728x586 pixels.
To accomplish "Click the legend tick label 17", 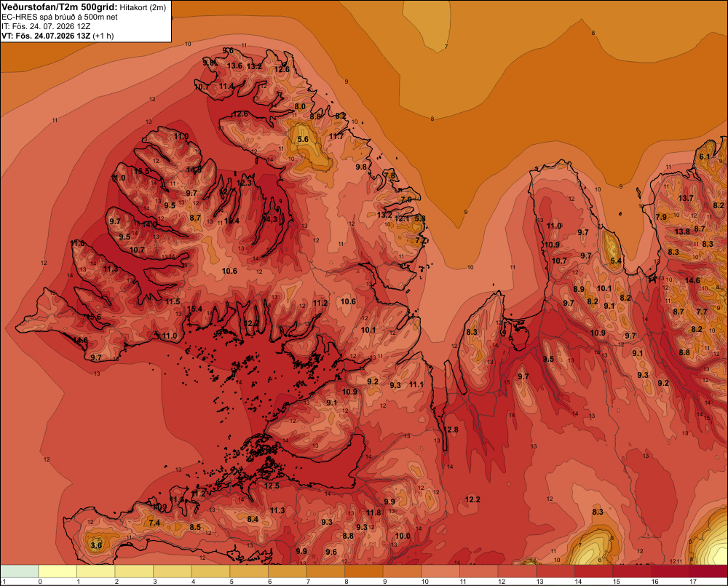I will click(x=693, y=582).
